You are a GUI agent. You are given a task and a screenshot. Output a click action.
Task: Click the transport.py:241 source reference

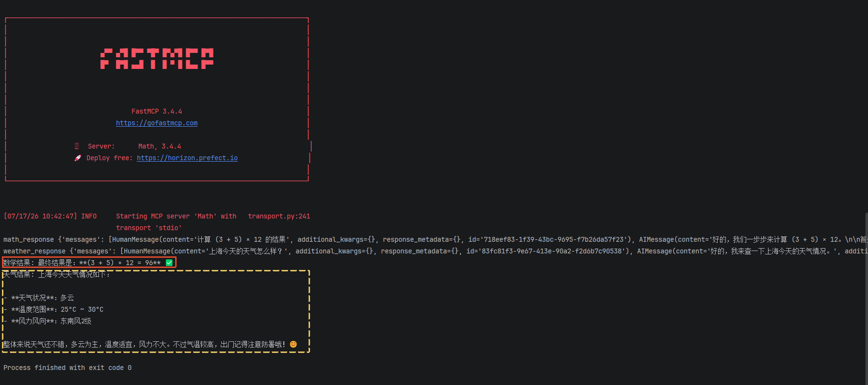(x=279, y=217)
